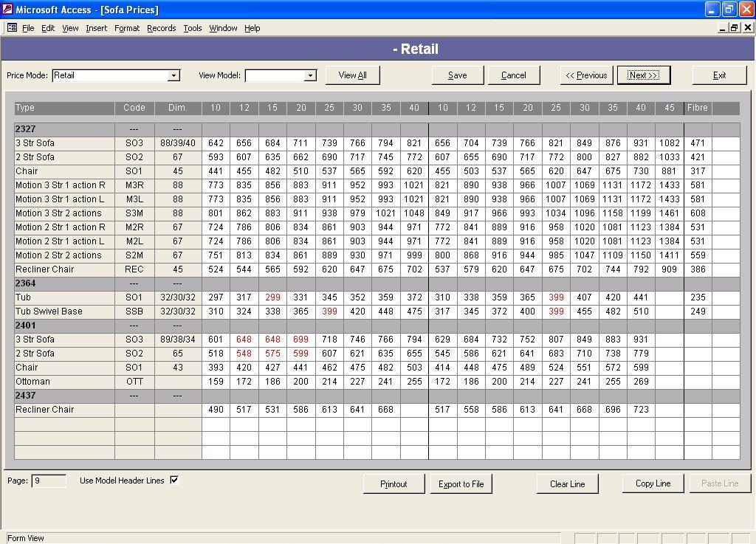Open the Tools menu

(193, 28)
